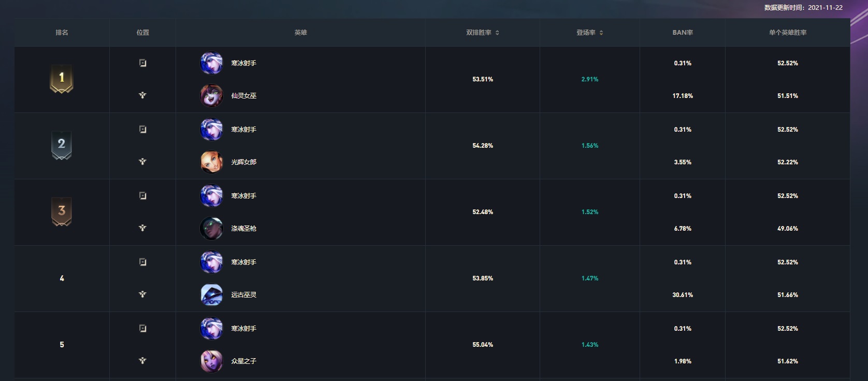This screenshot has height=381, width=868.
Task: Click the 众星之子 champion portrait
Action: click(x=211, y=361)
